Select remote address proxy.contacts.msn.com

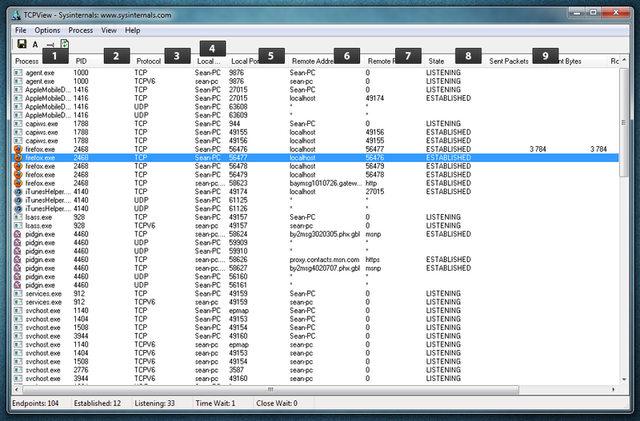click(324, 260)
